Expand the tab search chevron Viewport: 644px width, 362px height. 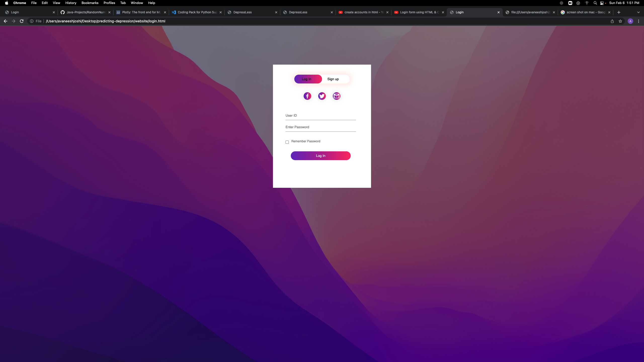coord(638,12)
